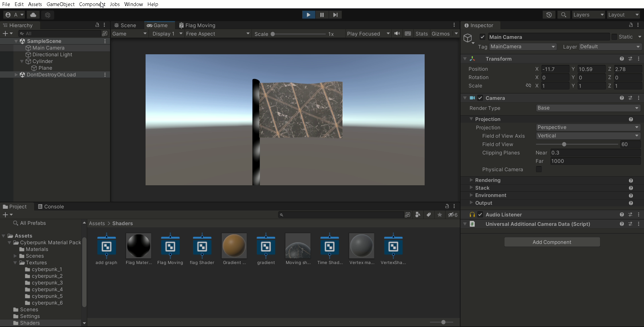Expand the DontDestroyOnLoad hierarchy item
Viewport: 644px width, 327px height.
pyautogui.click(x=16, y=75)
